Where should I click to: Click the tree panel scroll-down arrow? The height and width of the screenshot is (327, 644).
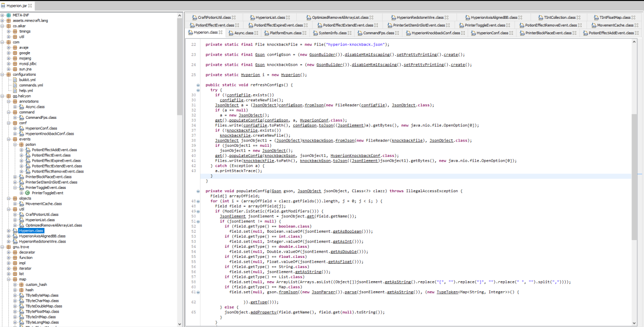click(180, 324)
